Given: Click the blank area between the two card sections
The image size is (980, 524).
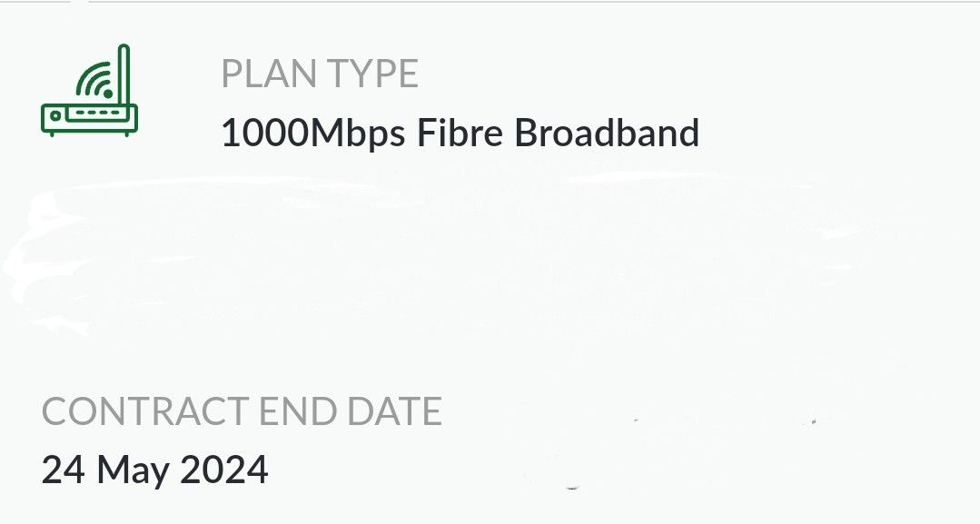Looking at the screenshot, I should [490, 272].
